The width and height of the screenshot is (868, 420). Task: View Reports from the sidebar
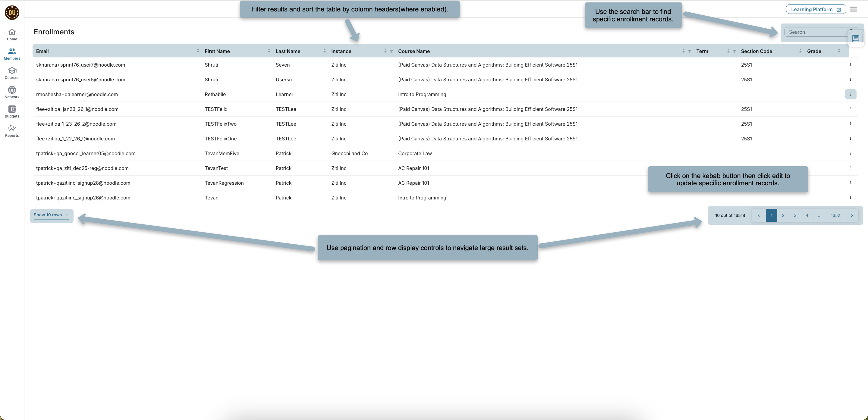[x=12, y=131]
